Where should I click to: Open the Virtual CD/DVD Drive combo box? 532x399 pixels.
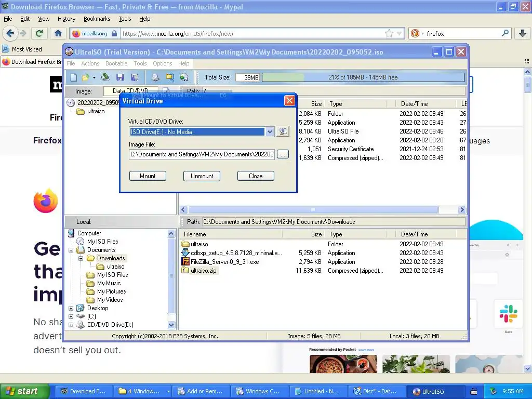[x=270, y=131]
